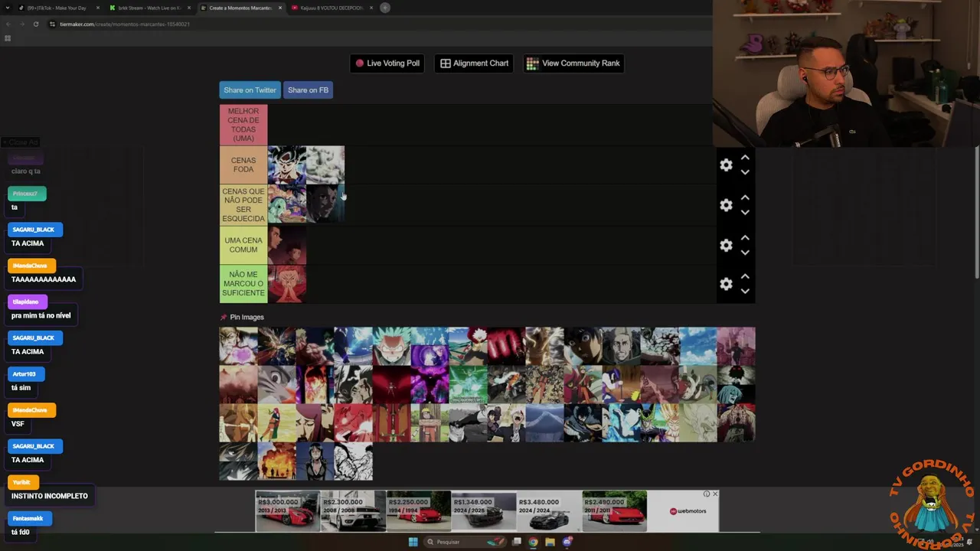This screenshot has width=980, height=551.
Task: Move NÃO ME MARCOU O SUFICIENTE tier down
Action: (x=745, y=291)
